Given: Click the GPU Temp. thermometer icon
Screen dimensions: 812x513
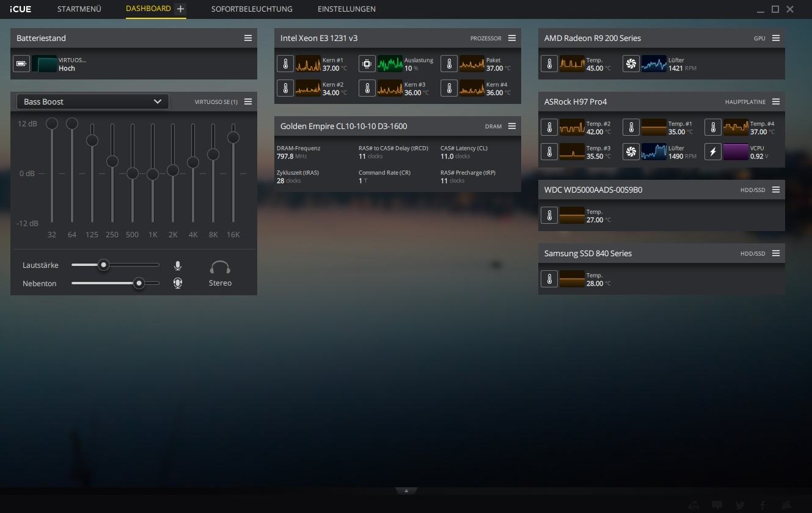Looking at the screenshot, I should [x=549, y=64].
